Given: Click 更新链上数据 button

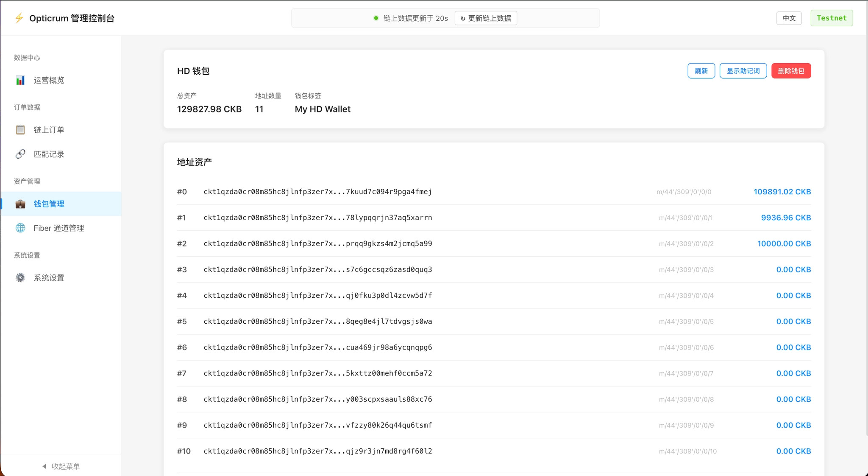Looking at the screenshot, I should coord(486,18).
